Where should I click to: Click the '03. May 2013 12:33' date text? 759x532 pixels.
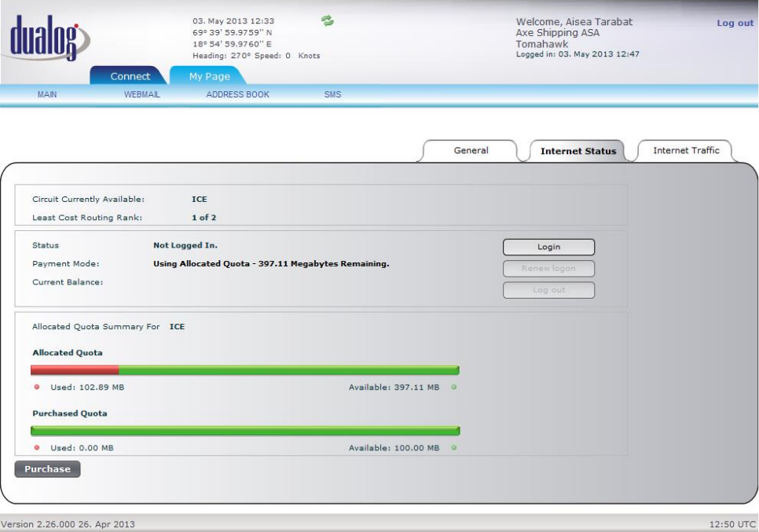[x=233, y=20]
